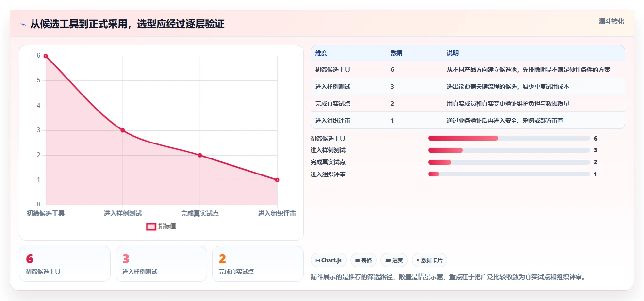Click the 初筛候选工具 label beside its progress bar
Viewport: 644px width, 301px height.
pyautogui.click(x=328, y=138)
